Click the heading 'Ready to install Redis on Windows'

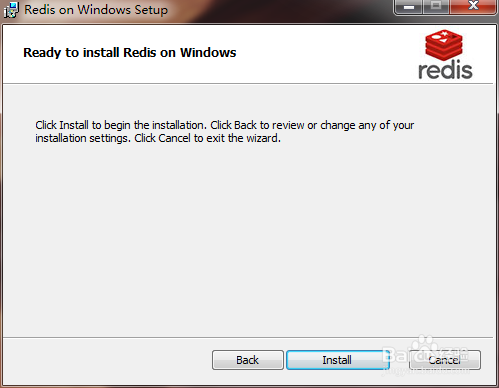pos(130,53)
